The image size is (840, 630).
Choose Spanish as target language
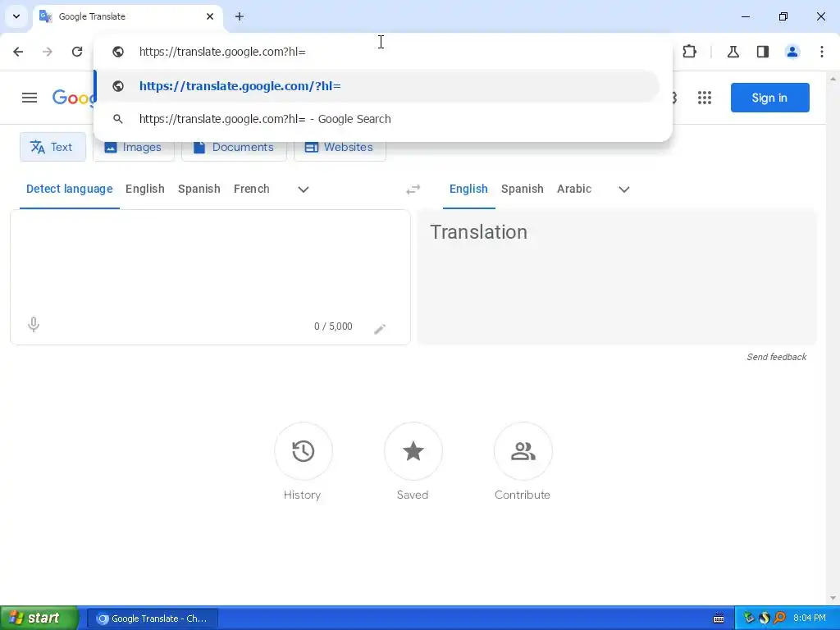click(523, 189)
